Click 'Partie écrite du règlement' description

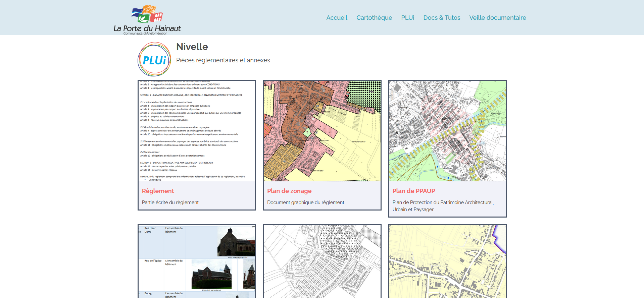tap(170, 202)
